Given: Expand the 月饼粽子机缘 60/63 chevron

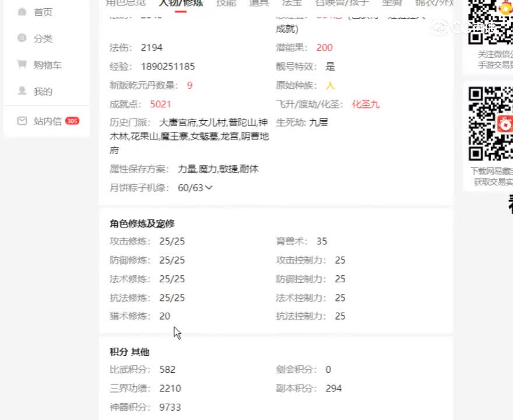Looking at the screenshot, I should point(209,188).
